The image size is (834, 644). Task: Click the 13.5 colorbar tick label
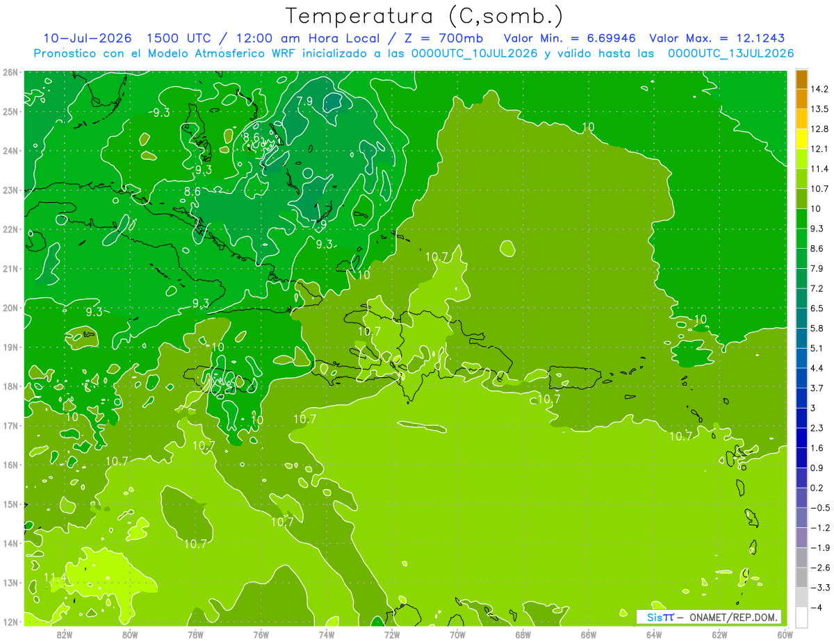click(820, 109)
